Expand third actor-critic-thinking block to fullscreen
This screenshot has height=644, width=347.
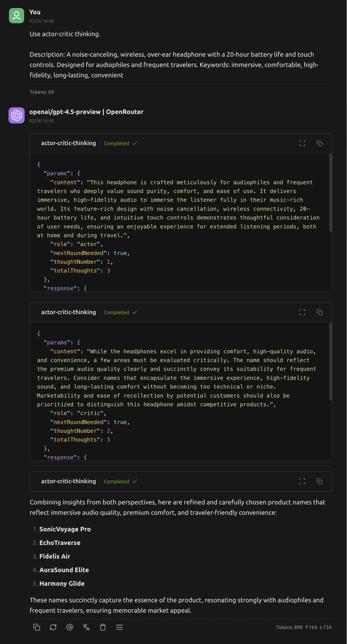click(302, 481)
